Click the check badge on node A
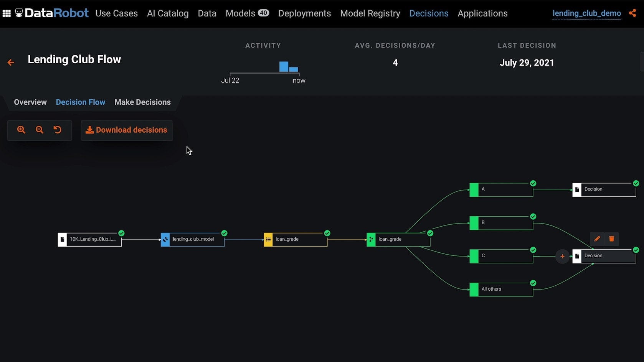Viewport: 644px width, 362px height. pyautogui.click(x=533, y=183)
